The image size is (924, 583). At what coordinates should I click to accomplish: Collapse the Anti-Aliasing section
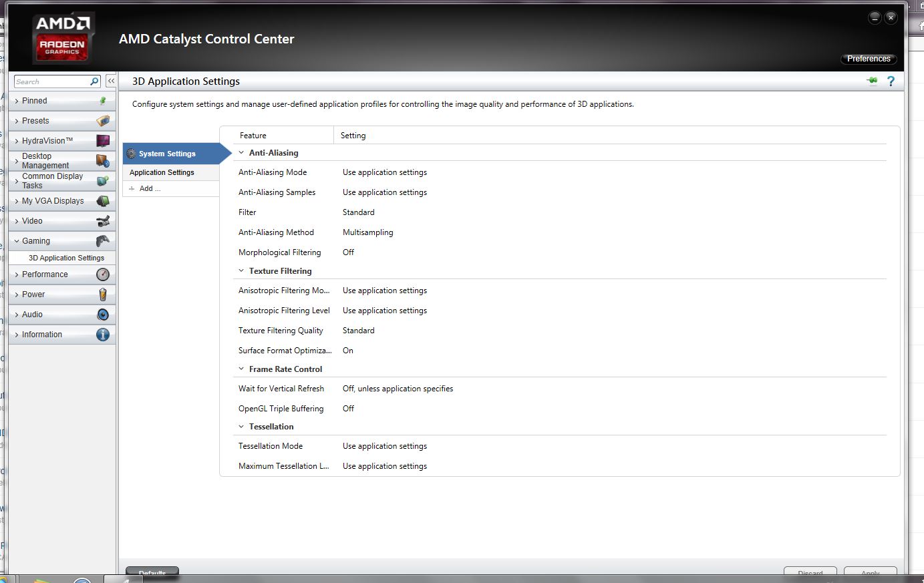(241, 153)
